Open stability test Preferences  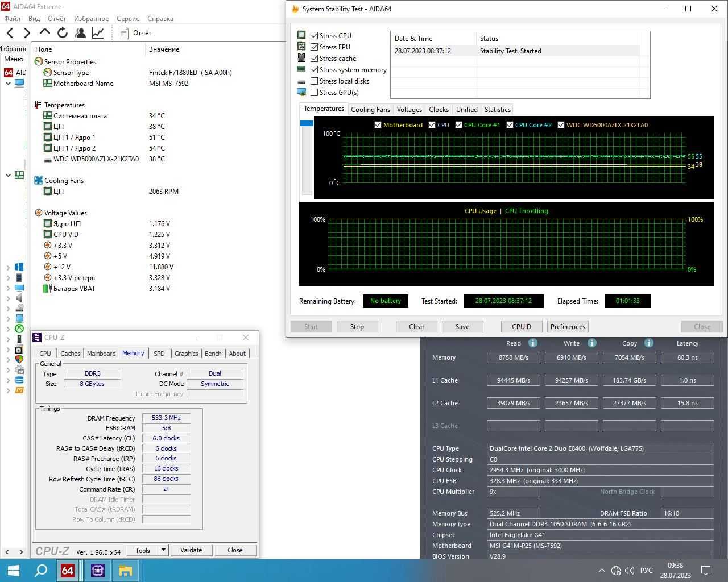[568, 326]
